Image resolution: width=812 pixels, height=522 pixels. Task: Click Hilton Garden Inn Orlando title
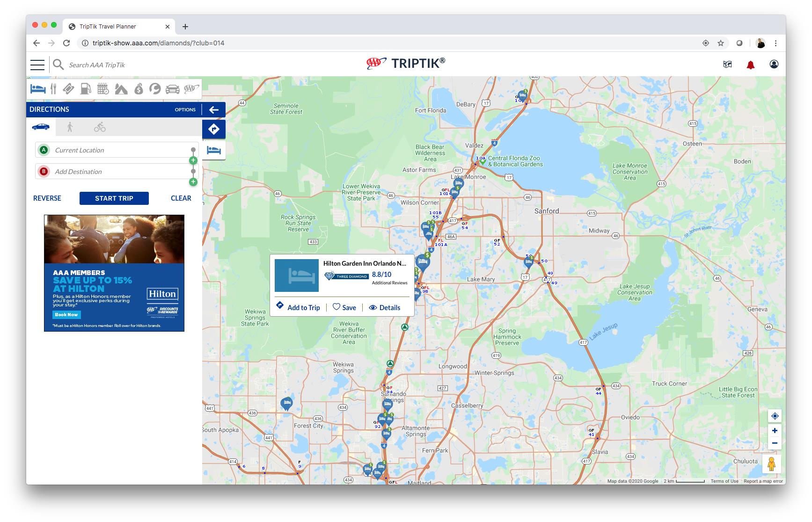[365, 263]
